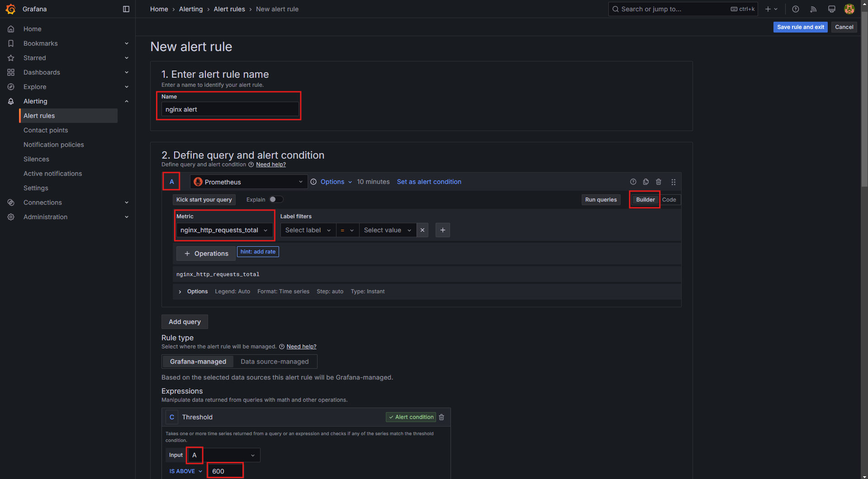Toggle the Explain switch
The image size is (868, 479).
(x=276, y=199)
